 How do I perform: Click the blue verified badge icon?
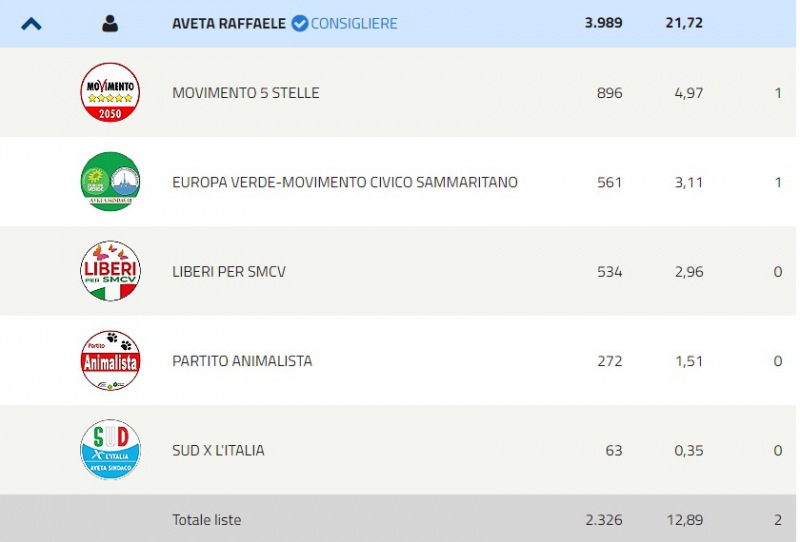[x=299, y=23]
